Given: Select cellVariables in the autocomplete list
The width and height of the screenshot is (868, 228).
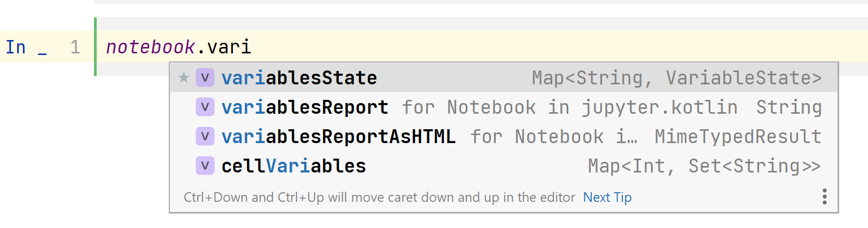Looking at the screenshot, I should coord(504,166).
